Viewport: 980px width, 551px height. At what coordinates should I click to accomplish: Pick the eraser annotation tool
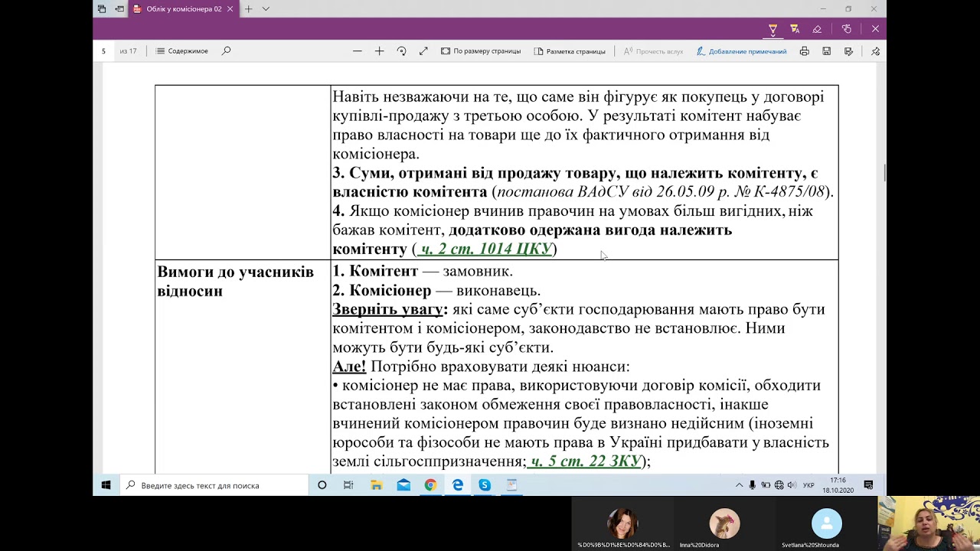817,29
